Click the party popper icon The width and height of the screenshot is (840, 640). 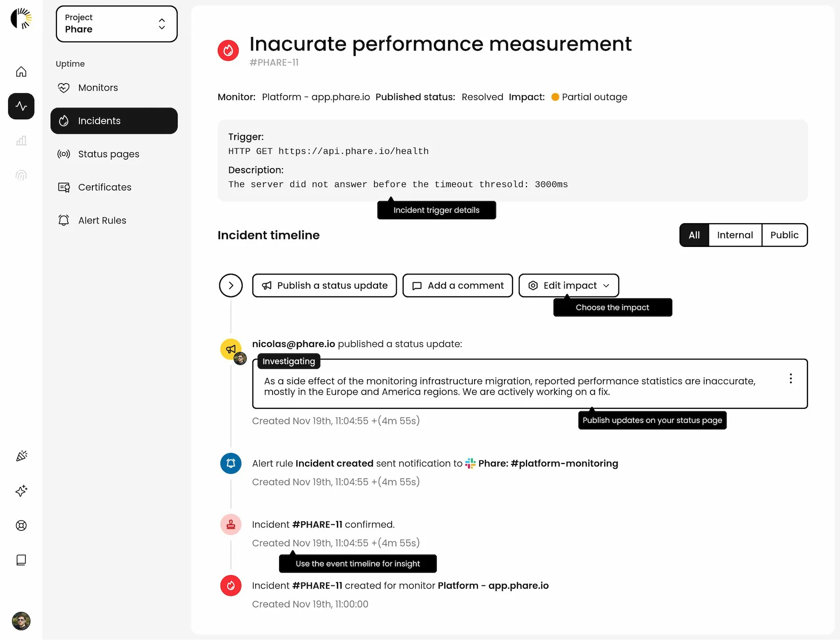21,456
